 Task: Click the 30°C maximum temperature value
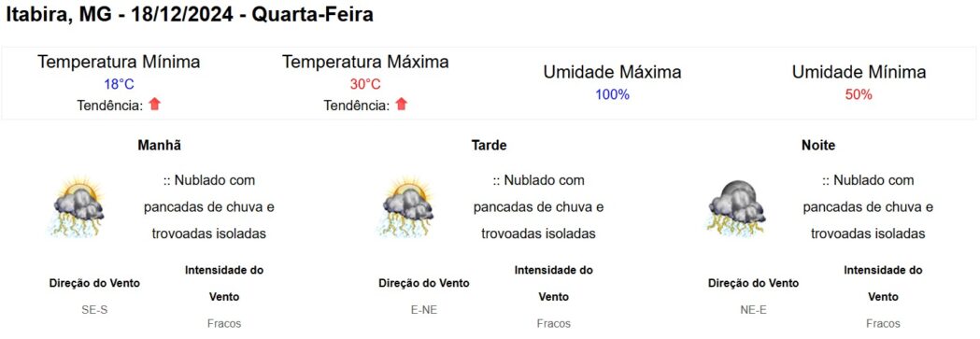(x=365, y=84)
